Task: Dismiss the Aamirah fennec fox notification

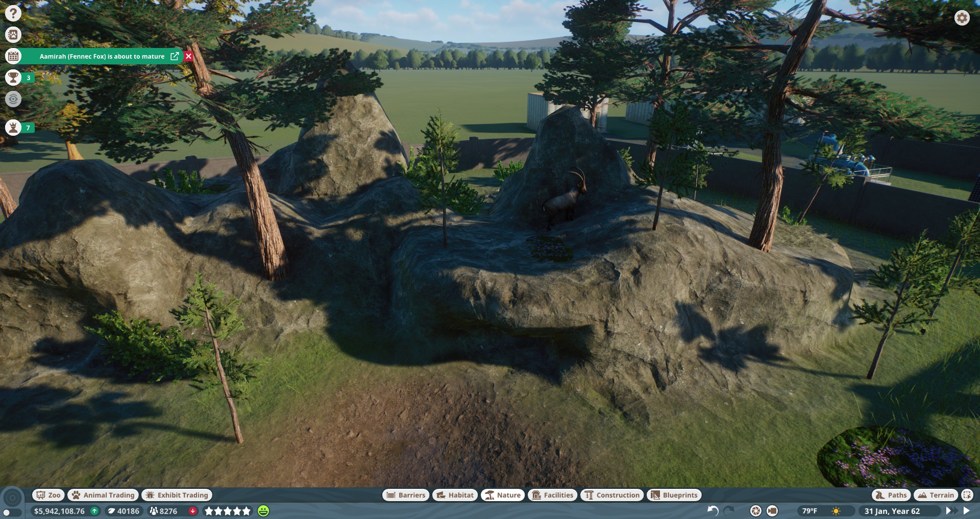Action: (189, 56)
